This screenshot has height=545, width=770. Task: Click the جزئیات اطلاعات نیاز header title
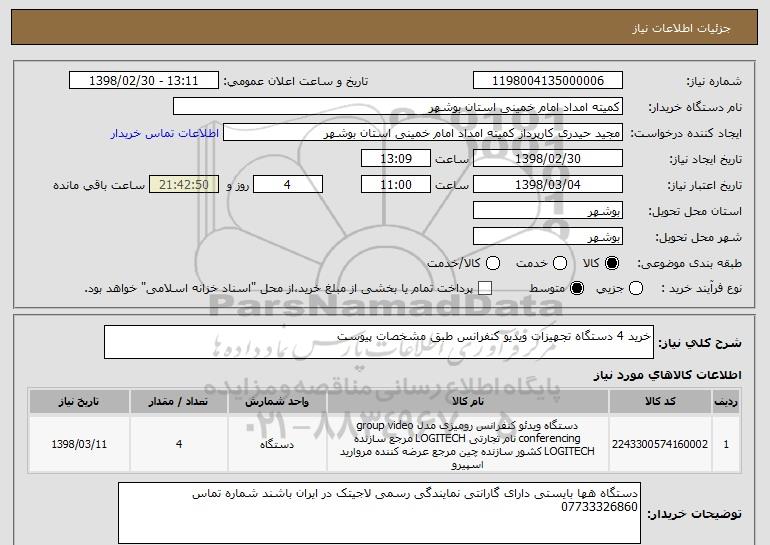(681, 28)
